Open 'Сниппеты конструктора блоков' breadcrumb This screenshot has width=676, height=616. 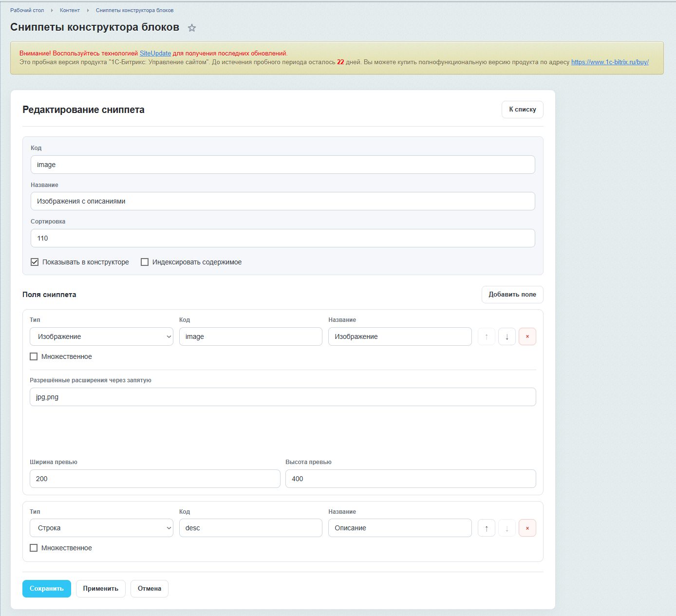(134, 10)
